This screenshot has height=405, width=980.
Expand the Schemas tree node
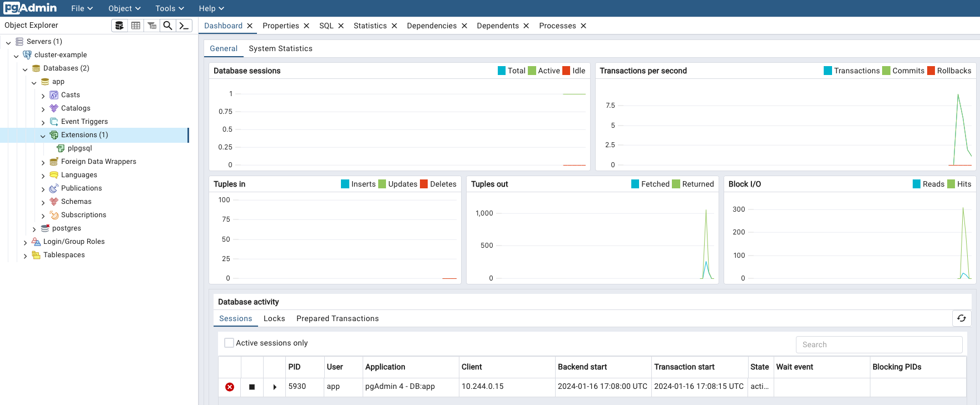click(43, 202)
